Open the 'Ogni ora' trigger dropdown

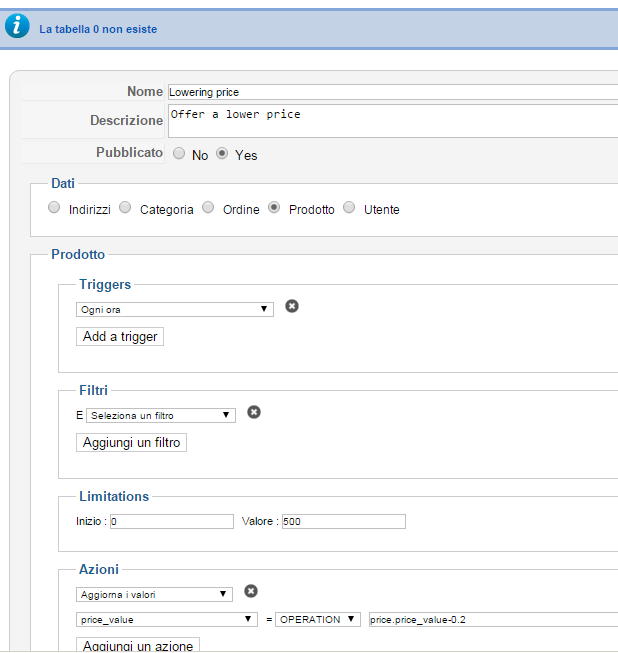click(175, 309)
